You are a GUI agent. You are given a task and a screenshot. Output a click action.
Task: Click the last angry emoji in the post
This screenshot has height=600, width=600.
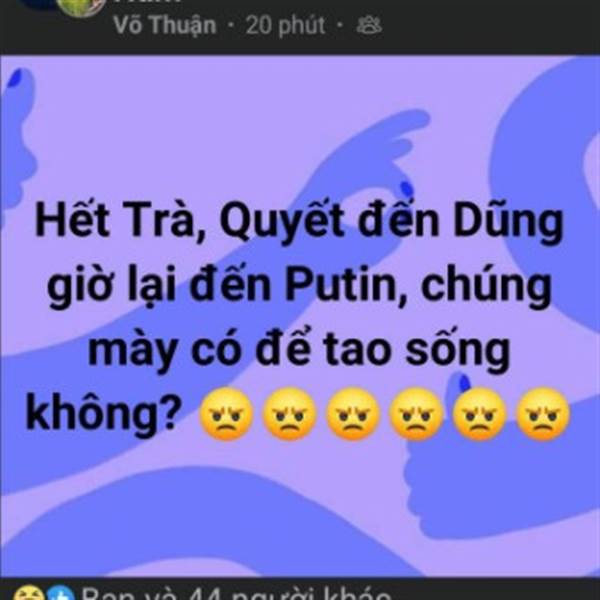(543, 414)
